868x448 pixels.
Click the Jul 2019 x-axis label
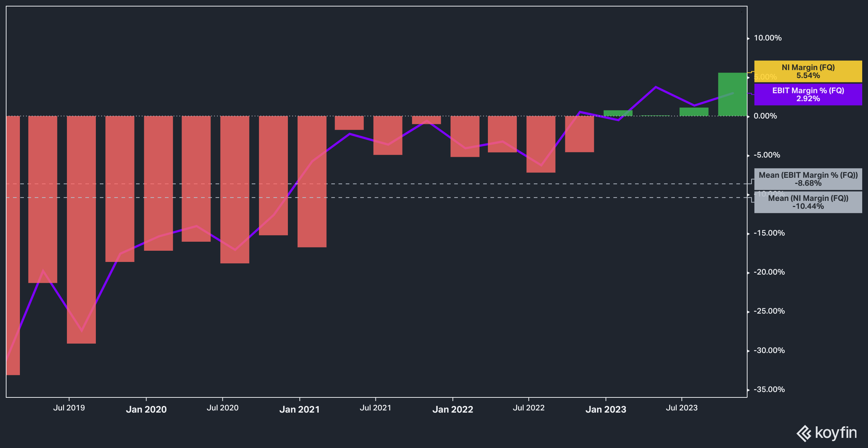pos(69,408)
